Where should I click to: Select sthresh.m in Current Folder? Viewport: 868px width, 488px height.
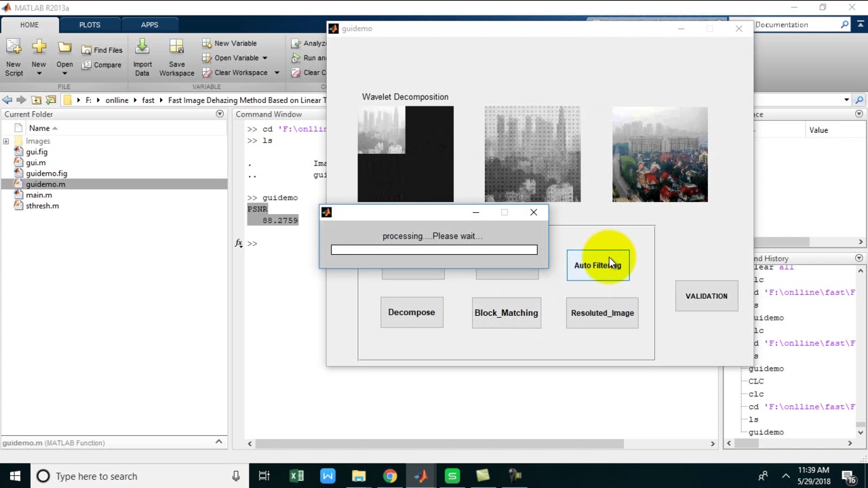[42, 206]
